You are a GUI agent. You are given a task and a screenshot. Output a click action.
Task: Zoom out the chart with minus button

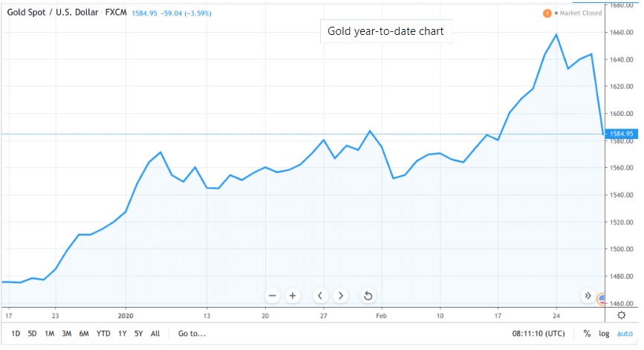pos(272,296)
